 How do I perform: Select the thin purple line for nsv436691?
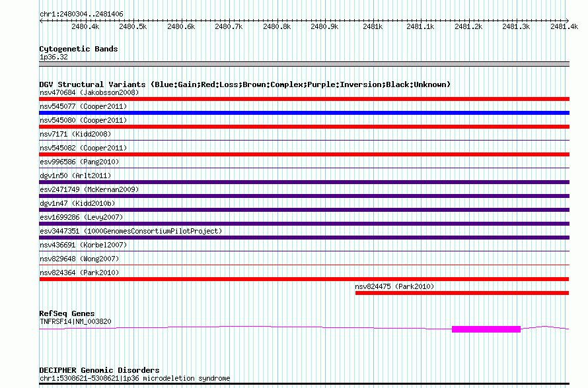(x=304, y=251)
